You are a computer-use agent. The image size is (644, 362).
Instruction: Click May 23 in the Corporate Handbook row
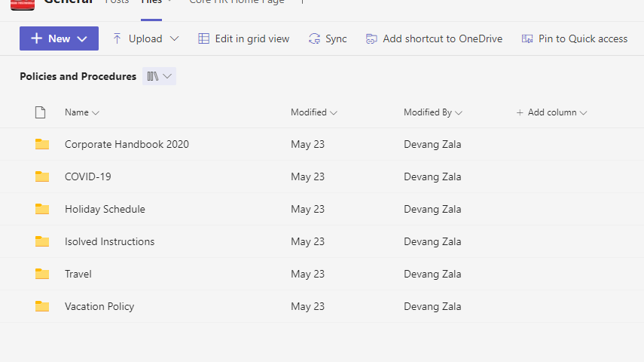[307, 144]
